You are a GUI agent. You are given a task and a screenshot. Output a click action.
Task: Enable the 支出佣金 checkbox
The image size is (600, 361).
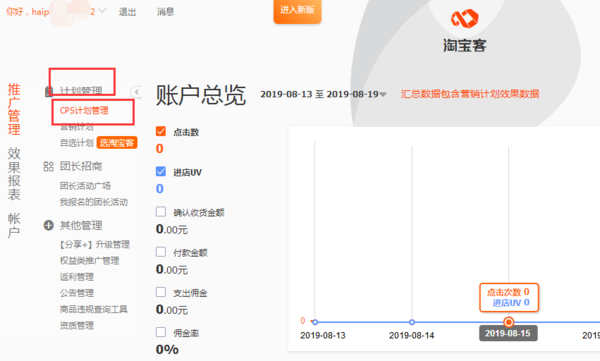click(x=161, y=292)
